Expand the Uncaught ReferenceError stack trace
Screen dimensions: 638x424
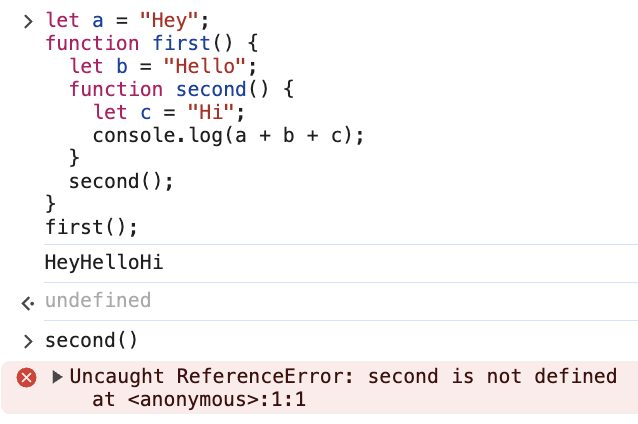click(x=57, y=377)
